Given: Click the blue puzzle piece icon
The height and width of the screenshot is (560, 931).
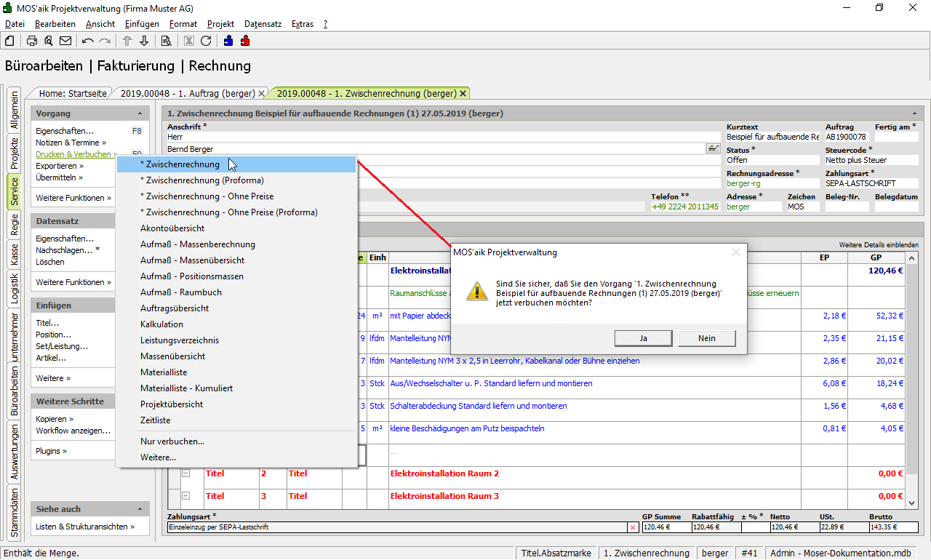Looking at the screenshot, I should click(x=228, y=41).
